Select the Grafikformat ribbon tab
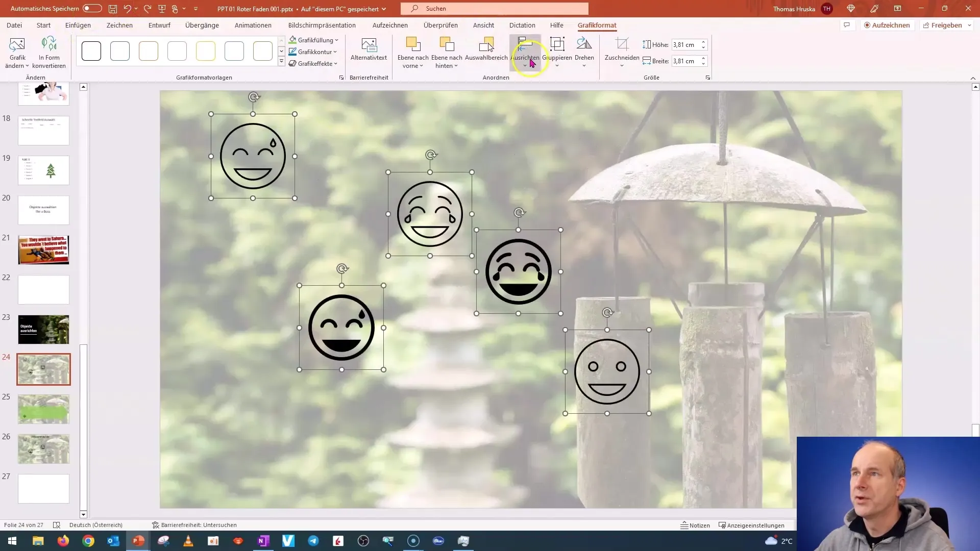This screenshot has width=980, height=551. tap(597, 25)
